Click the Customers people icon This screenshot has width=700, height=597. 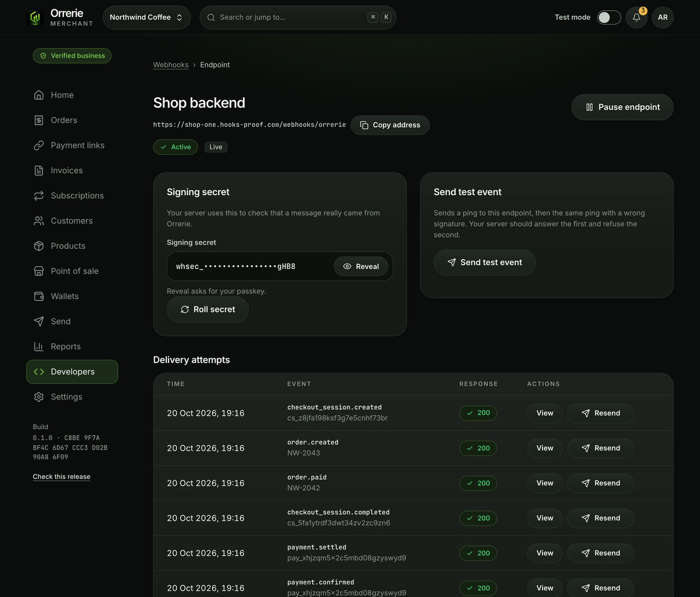(39, 221)
